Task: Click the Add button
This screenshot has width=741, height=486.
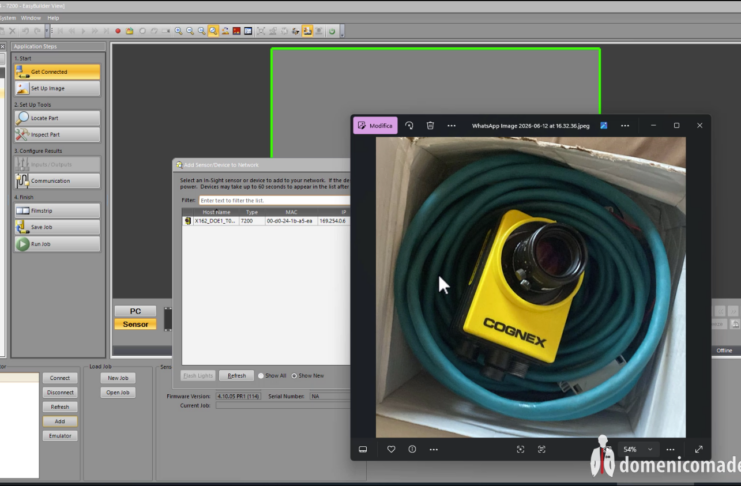Action: [60, 421]
